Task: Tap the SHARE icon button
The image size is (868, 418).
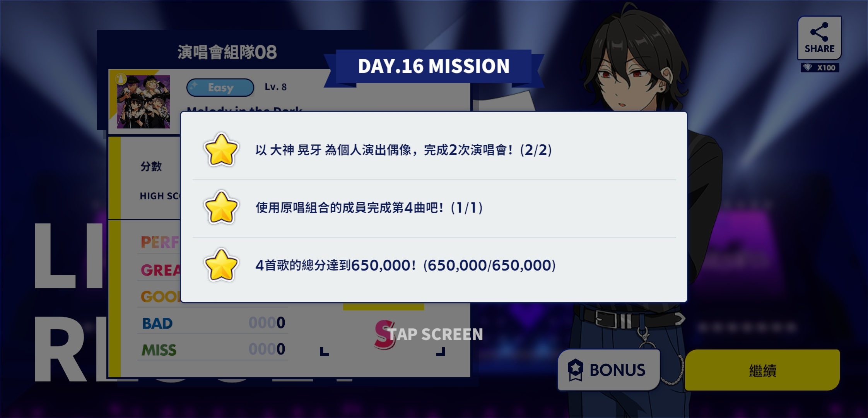Action: 819,38
